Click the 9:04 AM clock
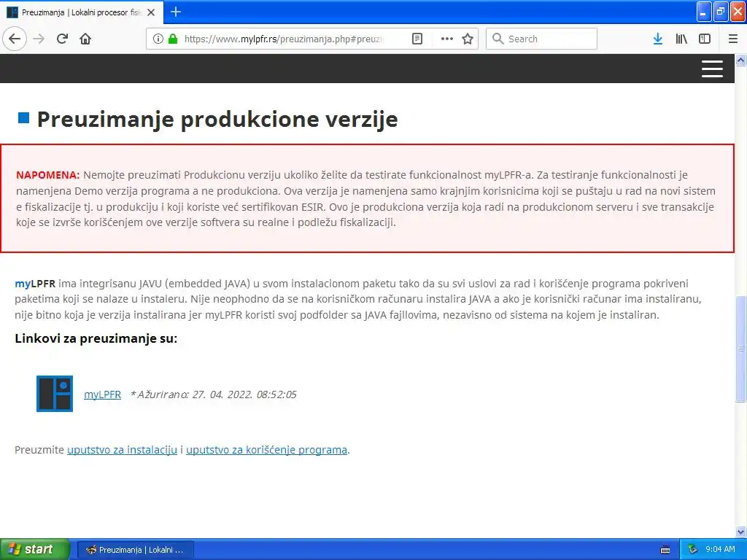 pos(720,550)
